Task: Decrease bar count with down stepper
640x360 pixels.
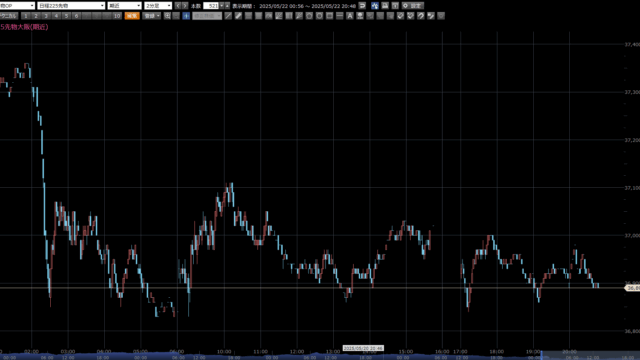Action: click(x=222, y=6)
